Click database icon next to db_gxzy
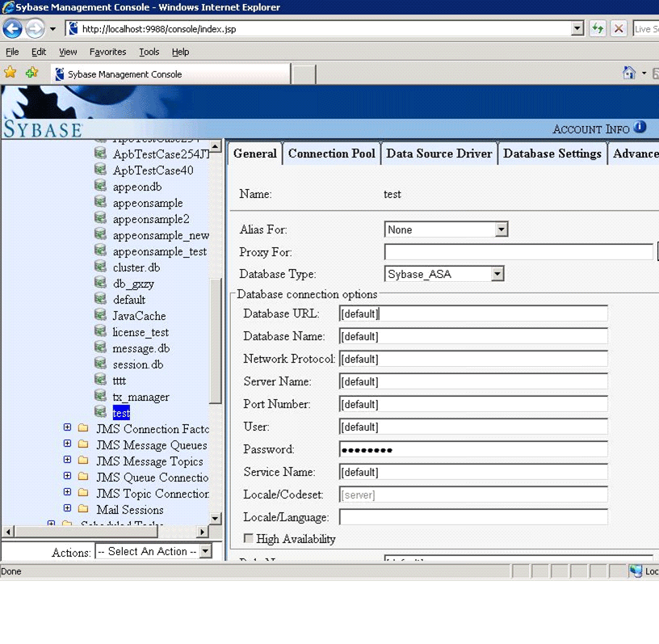Screen dimensions: 659x644 click(100, 282)
